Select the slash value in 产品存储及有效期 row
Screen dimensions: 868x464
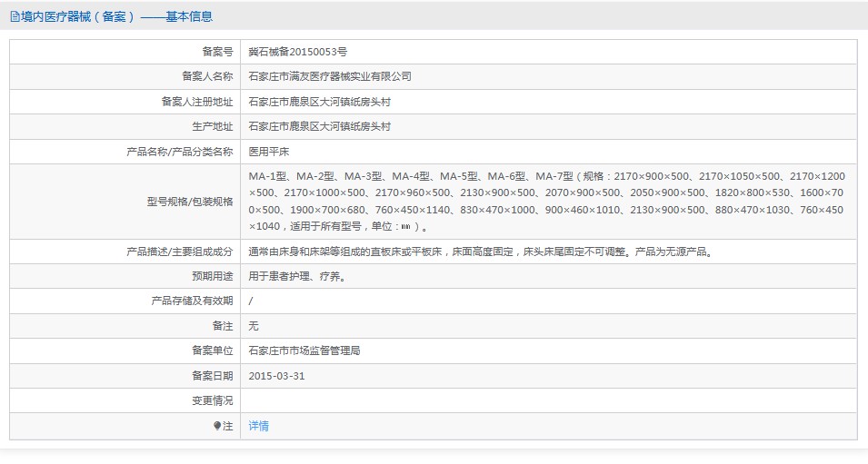tap(251, 301)
